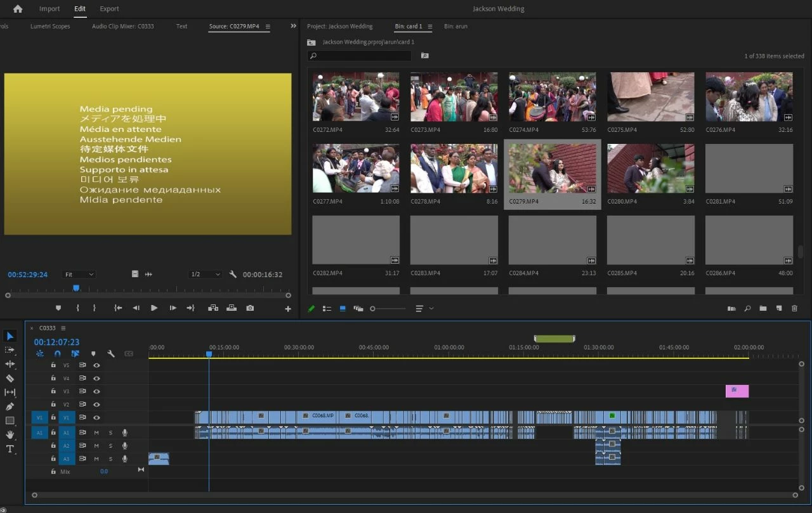Open the Fit zoom level dropdown
This screenshot has width=812, height=513.
click(x=79, y=275)
